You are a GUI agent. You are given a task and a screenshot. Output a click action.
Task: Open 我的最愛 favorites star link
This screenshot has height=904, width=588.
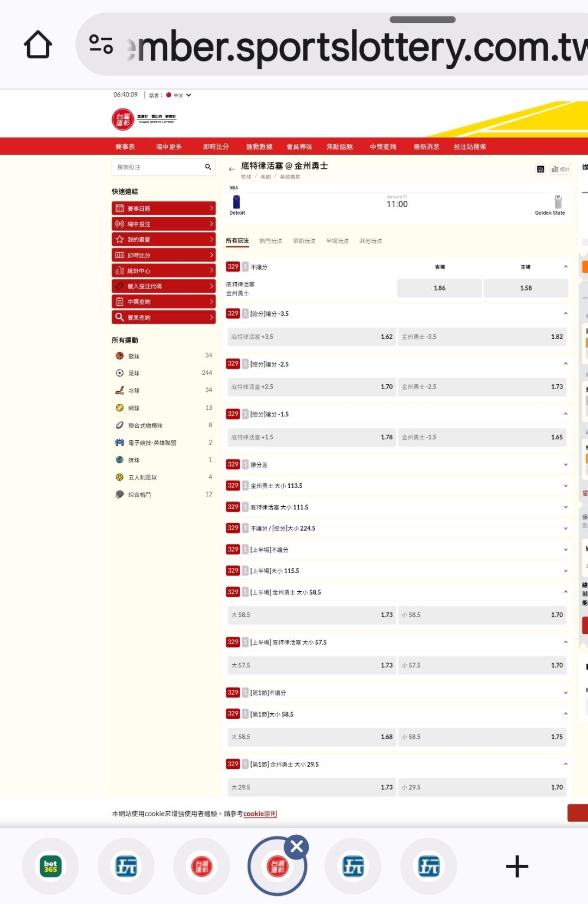click(x=163, y=239)
